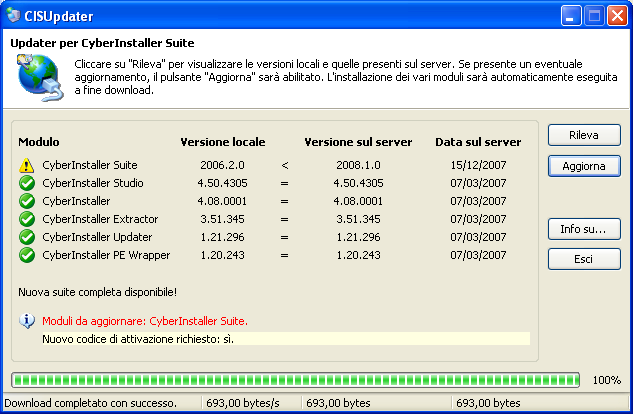Click the globe with network cable icon
The height and width of the screenshot is (414, 633).
click(40, 78)
